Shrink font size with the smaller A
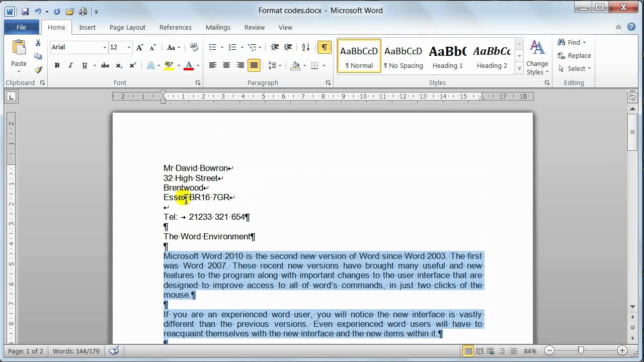The image size is (644, 362). (x=151, y=47)
